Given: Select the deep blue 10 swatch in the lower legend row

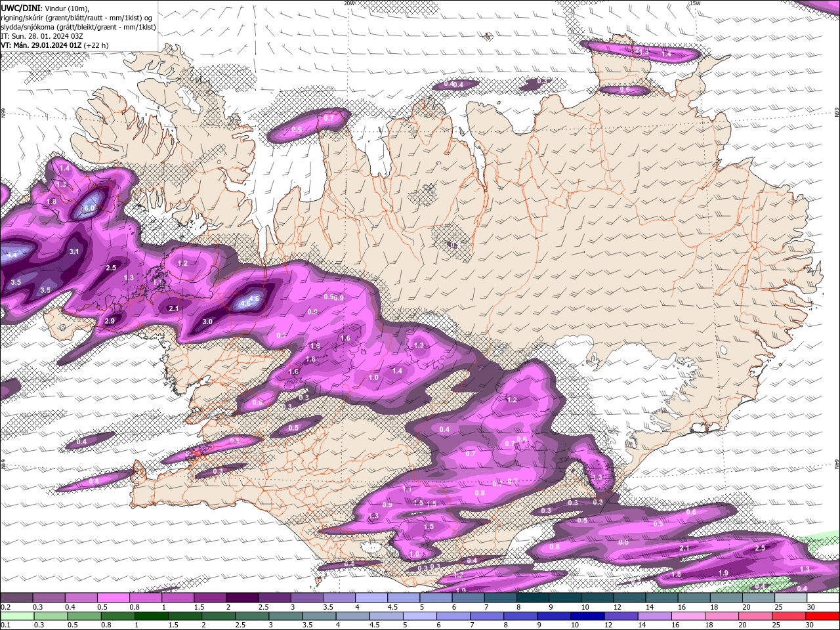Looking at the screenshot, I should [588, 616].
